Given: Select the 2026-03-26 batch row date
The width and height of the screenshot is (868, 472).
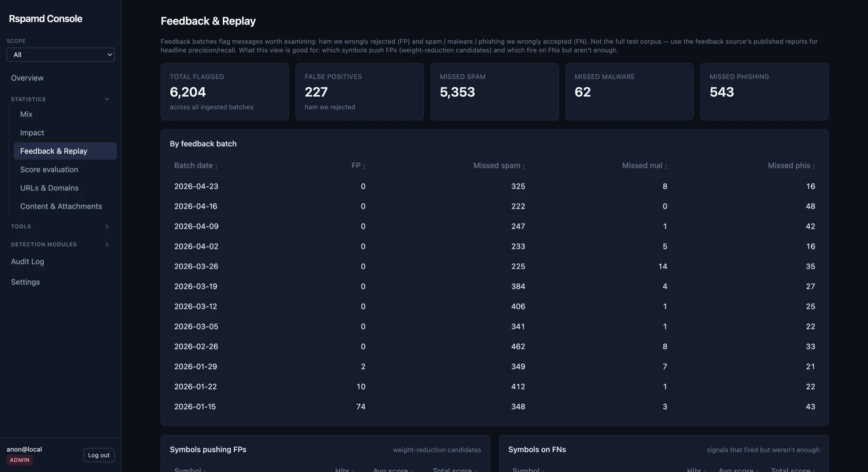Looking at the screenshot, I should [x=196, y=267].
